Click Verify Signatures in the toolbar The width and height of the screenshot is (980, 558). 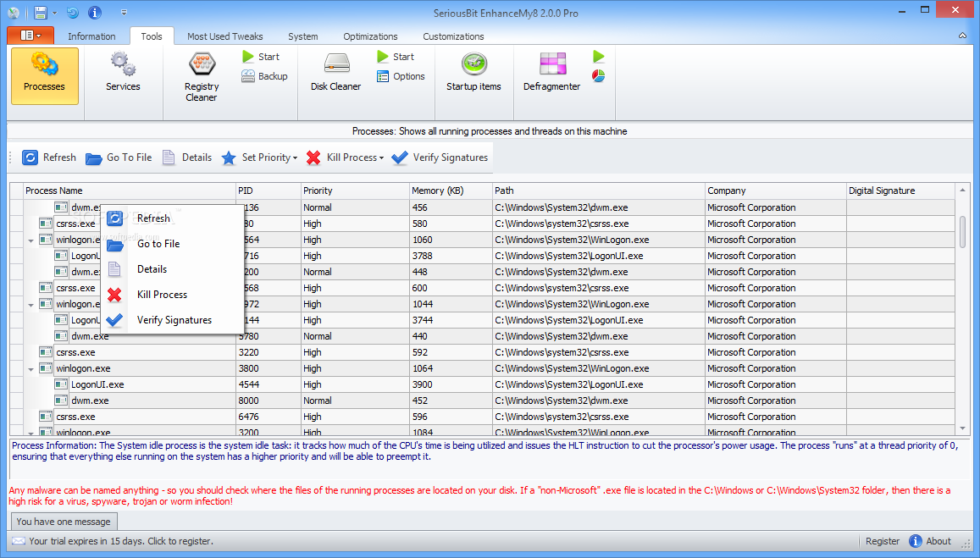(440, 157)
